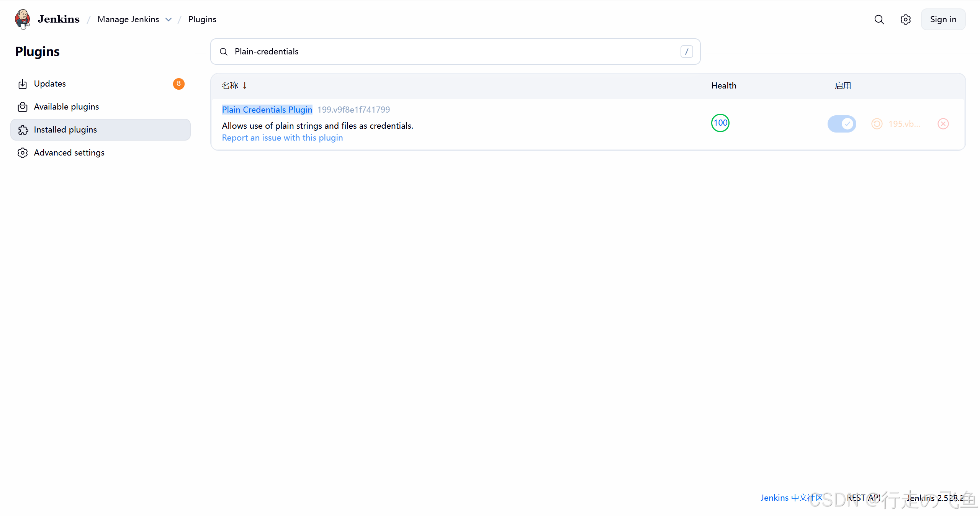980x516 pixels.
Task: Click the Jenkins version footer text
Action: point(935,498)
